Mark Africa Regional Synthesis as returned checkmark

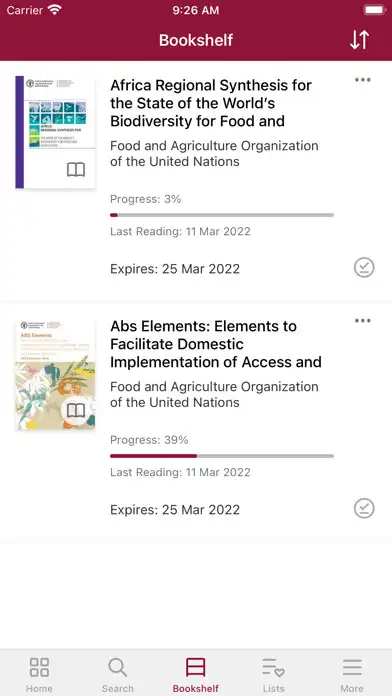(364, 268)
